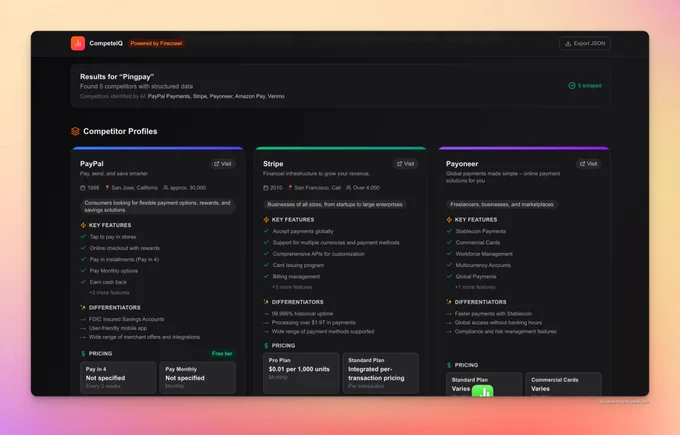Select the Stripe Standard Plan pricing card
The width and height of the screenshot is (680, 435).
[380, 373]
